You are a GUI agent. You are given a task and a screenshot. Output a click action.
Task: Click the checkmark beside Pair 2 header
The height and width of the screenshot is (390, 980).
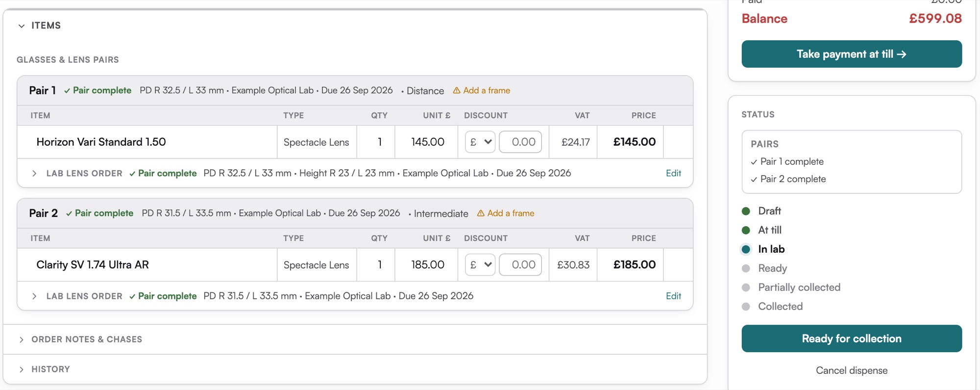pos(69,213)
